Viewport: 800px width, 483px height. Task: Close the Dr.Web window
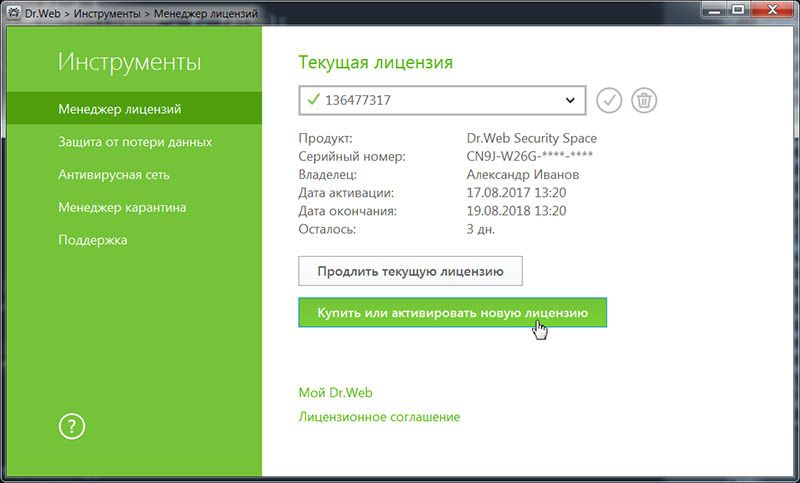pyautogui.click(x=772, y=10)
